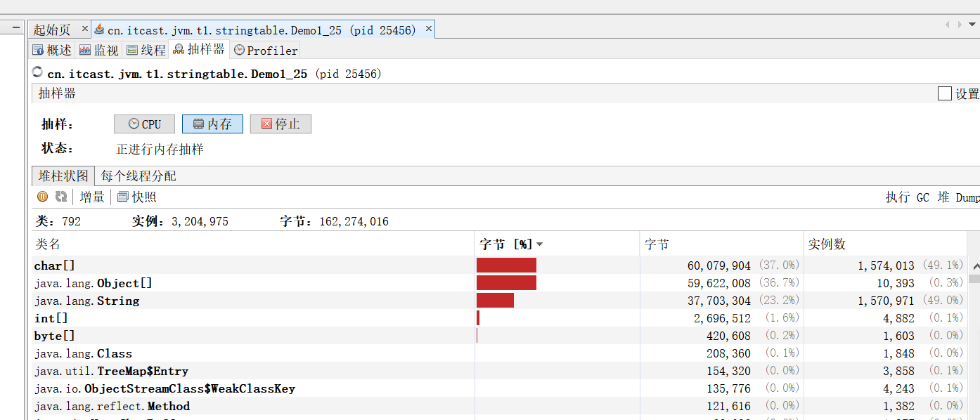
Task: Sort by 类名 column header
Action: coord(253,244)
